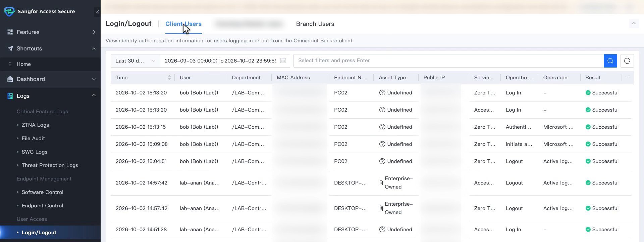Switch to the Client Users tab
This screenshot has height=242, width=644.
point(183,24)
